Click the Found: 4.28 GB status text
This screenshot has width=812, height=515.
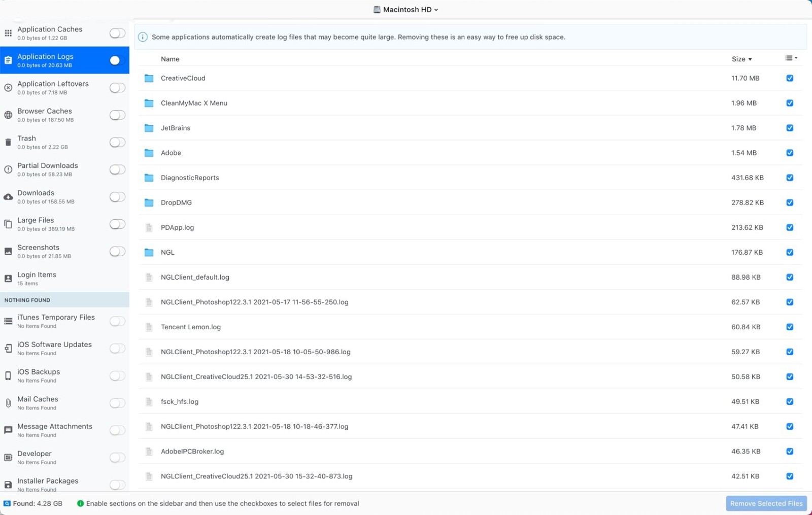pos(38,504)
